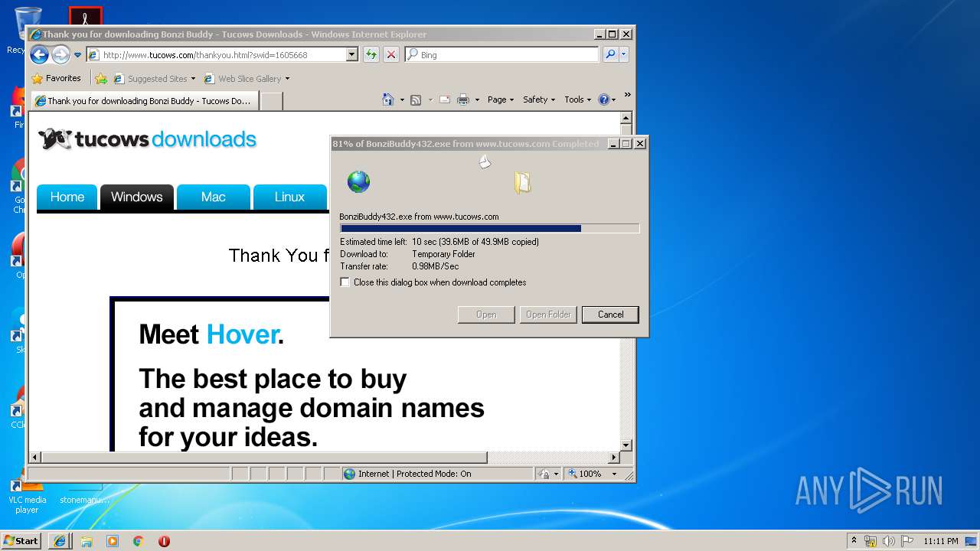Cancel the BonziBuddy432.exe download

point(610,315)
